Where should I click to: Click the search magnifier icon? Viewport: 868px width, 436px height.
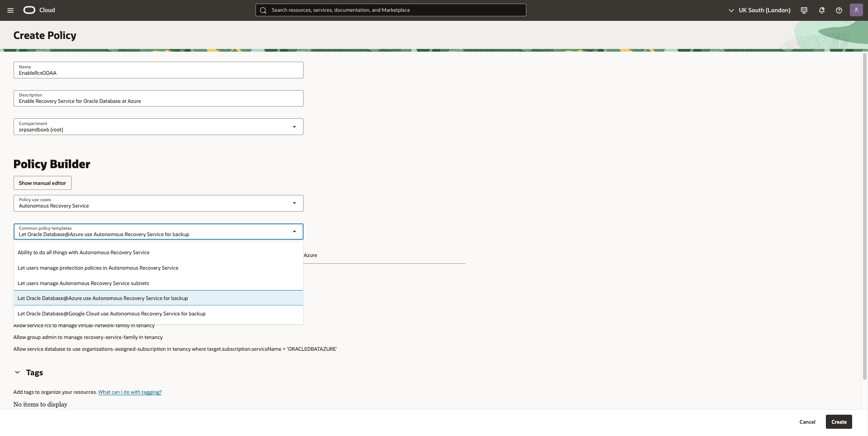click(x=263, y=10)
